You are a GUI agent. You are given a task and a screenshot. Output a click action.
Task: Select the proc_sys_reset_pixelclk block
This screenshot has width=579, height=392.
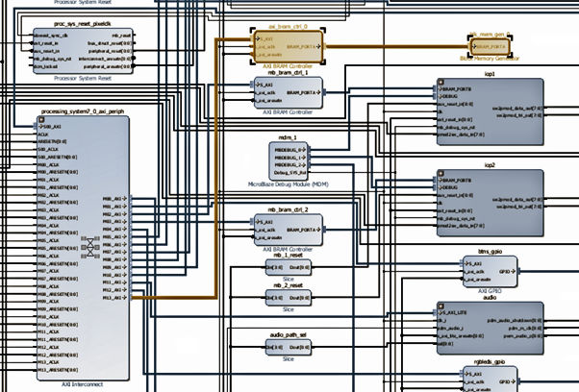83,51
